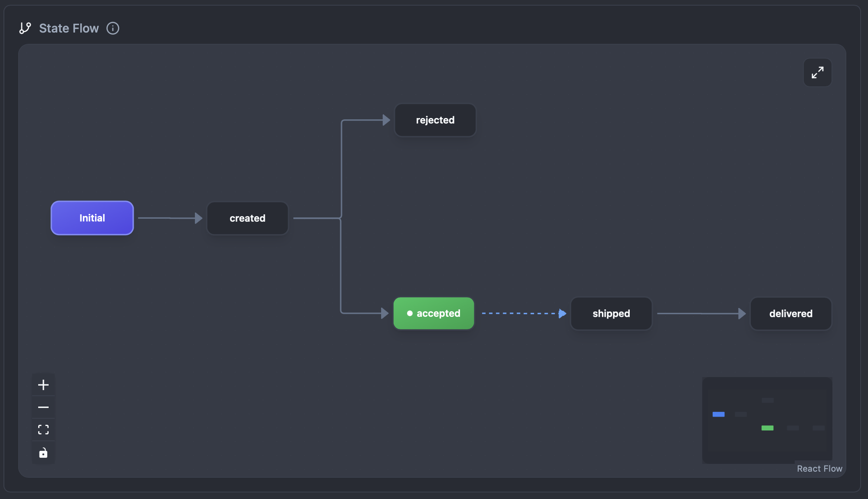Screen dimensions: 868x499
Task: Select the fit view icon in the controls
Action: [43, 430]
